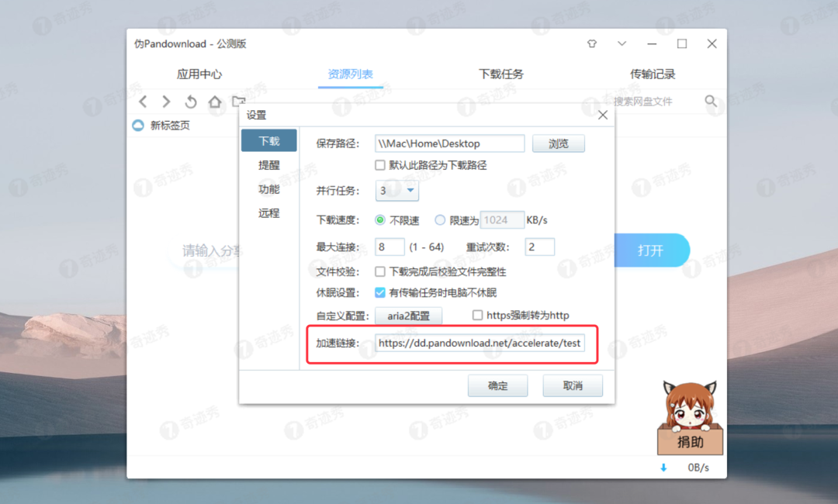Click the 最大连接 field showing 8

click(390, 247)
